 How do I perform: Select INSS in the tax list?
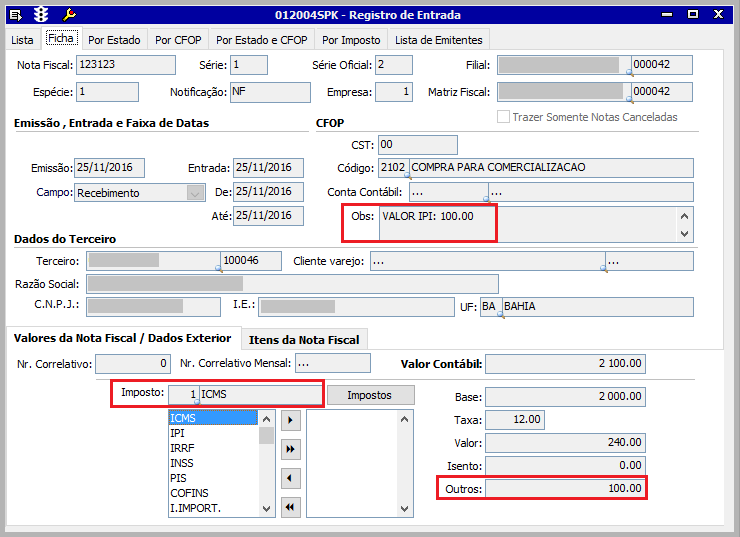click(x=213, y=463)
